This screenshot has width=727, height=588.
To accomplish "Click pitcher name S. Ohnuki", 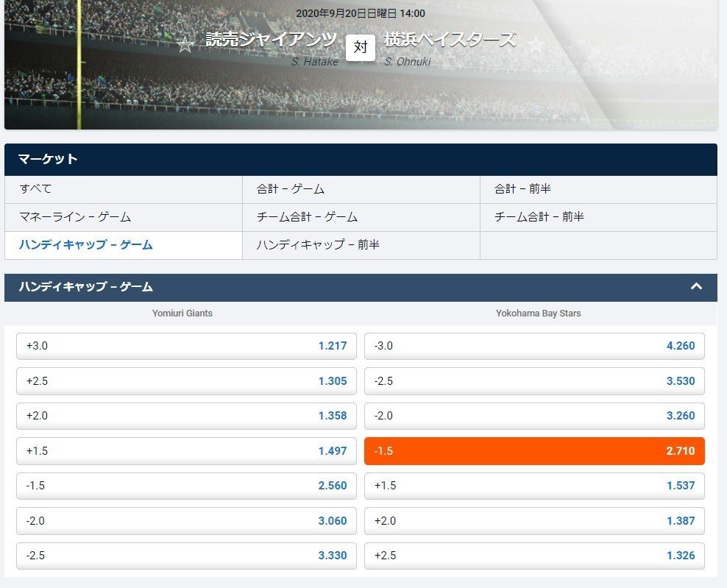I will pos(408,62).
